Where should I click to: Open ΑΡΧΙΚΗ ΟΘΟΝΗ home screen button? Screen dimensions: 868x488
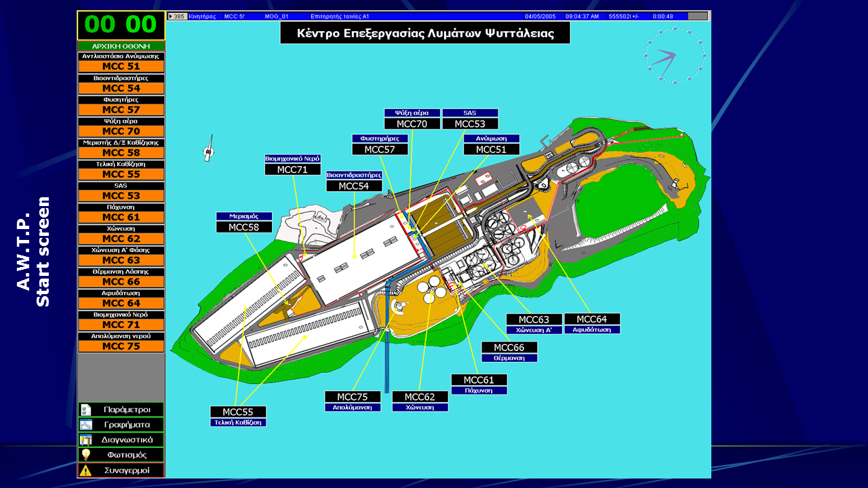(121, 46)
